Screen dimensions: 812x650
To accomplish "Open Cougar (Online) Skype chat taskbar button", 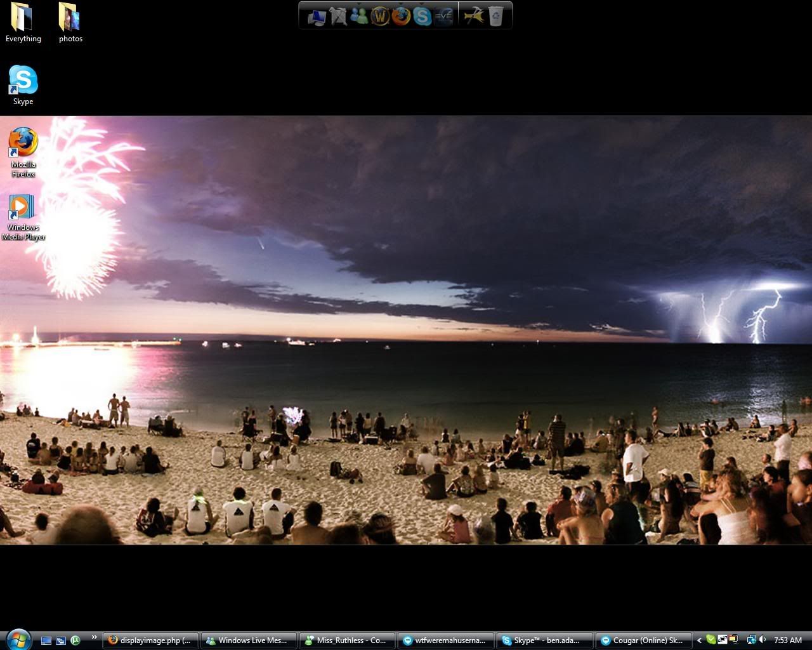I will click(x=643, y=640).
